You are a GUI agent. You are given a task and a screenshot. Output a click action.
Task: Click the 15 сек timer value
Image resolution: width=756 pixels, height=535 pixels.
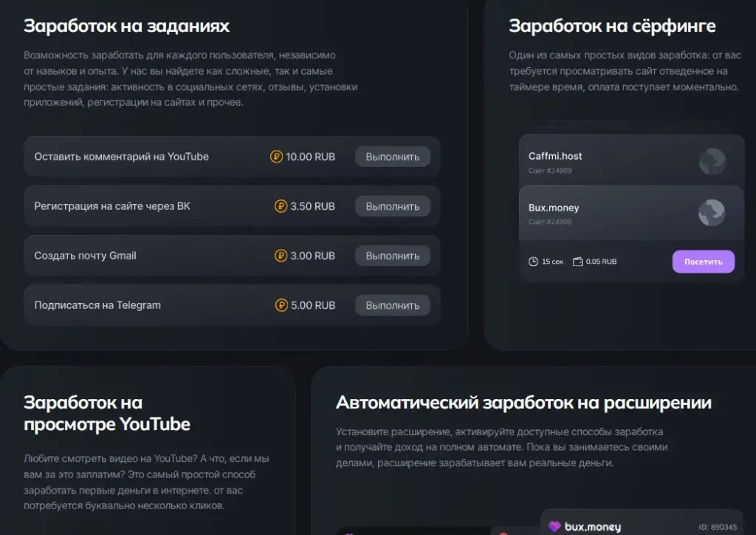coord(552,262)
